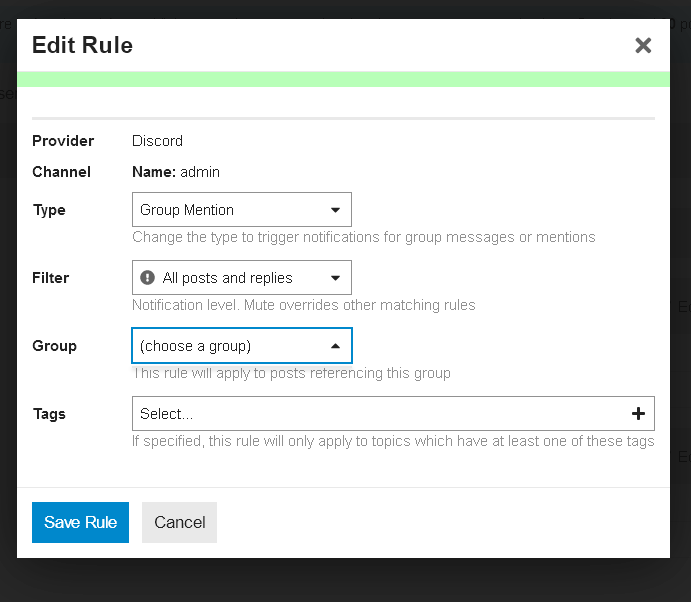691x602 pixels.
Task: Click the Cancel button
Action: pos(179,522)
